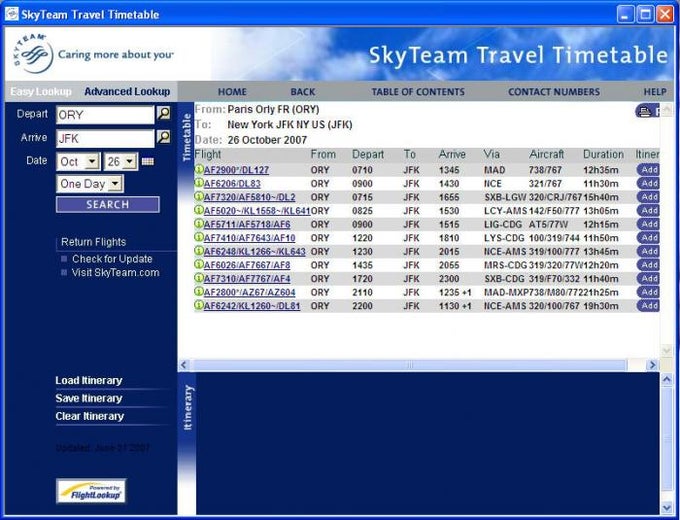Click the print icon above timetable

[x=647, y=111]
